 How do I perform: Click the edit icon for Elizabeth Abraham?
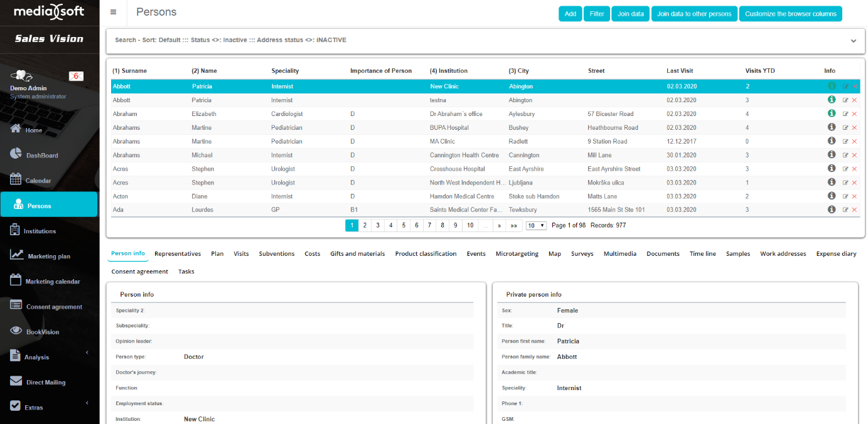coord(845,114)
